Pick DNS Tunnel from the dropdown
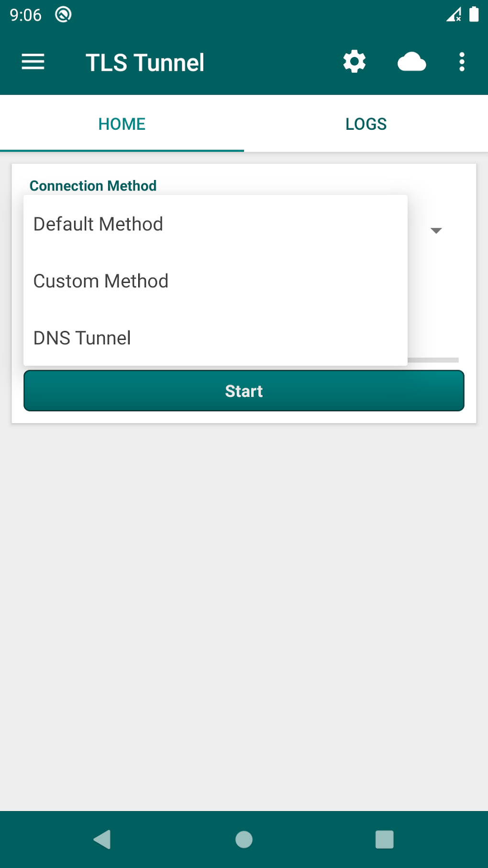Screen dimensions: 488x868 pos(82,338)
